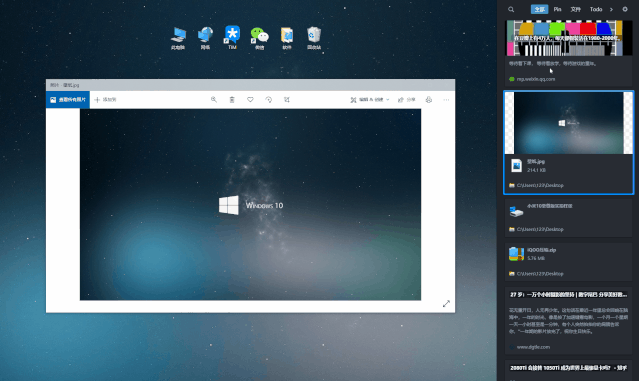Click 查看所有照片 button in Photos
The height and width of the screenshot is (381, 639).
click(x=68, y=100)
